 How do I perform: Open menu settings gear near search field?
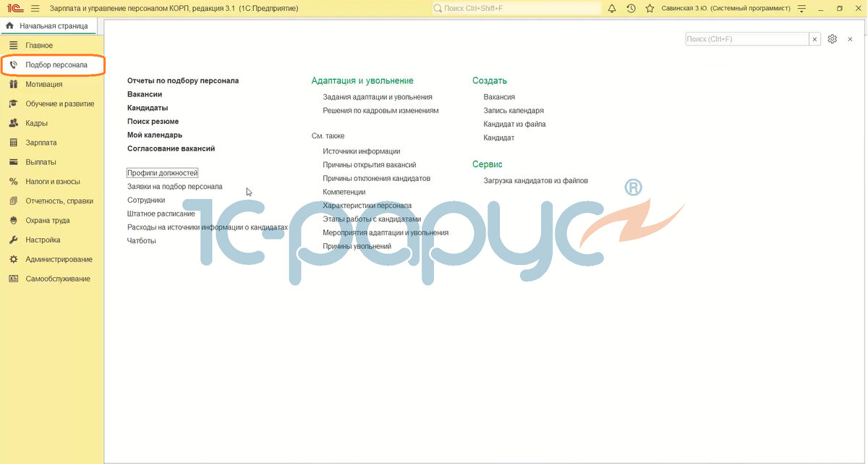832,39
